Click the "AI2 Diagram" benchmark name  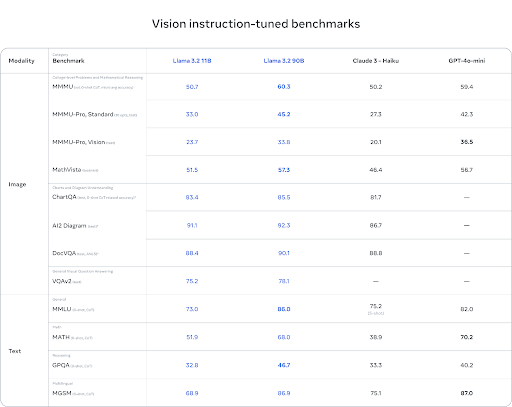tap(69, 226)
